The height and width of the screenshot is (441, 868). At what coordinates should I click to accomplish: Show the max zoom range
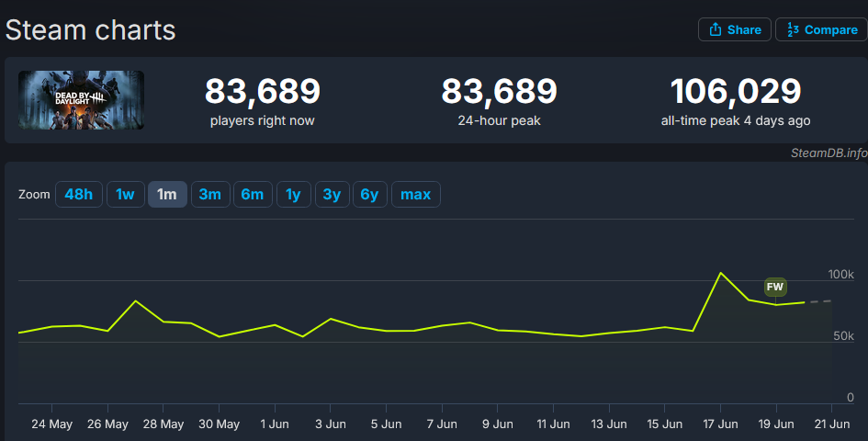point(416,195)
